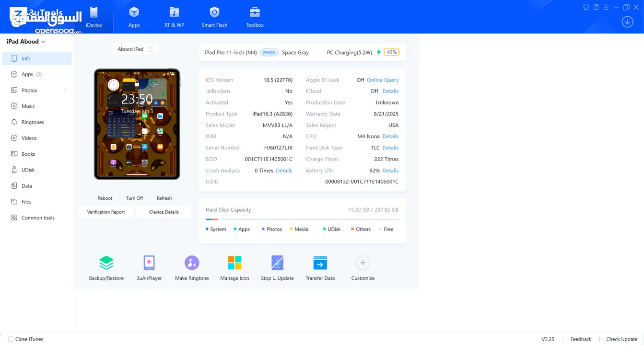Click Turn Off under the device preview

[x=134, y=198]
